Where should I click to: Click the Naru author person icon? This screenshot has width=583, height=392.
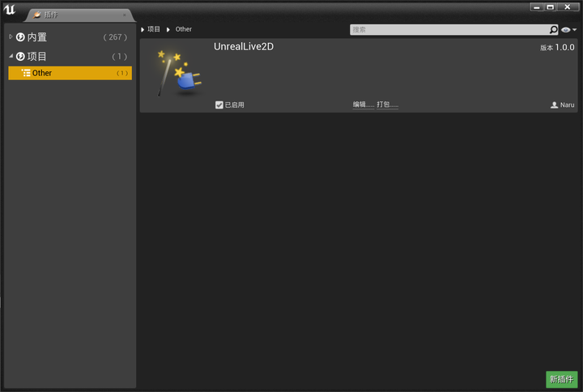554,104
